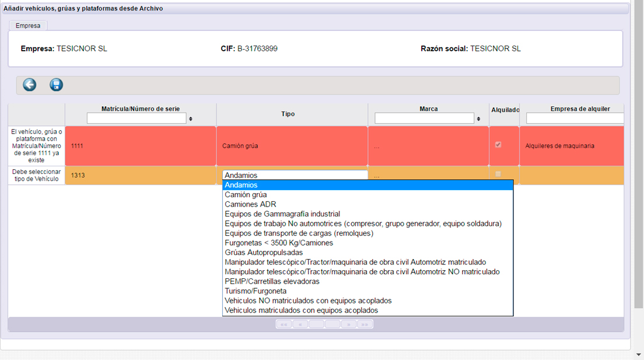Click the 'Matrícula/Número de serie 1111 ya existe' message
The image size is (644, 360).
(x=37, y=146)
